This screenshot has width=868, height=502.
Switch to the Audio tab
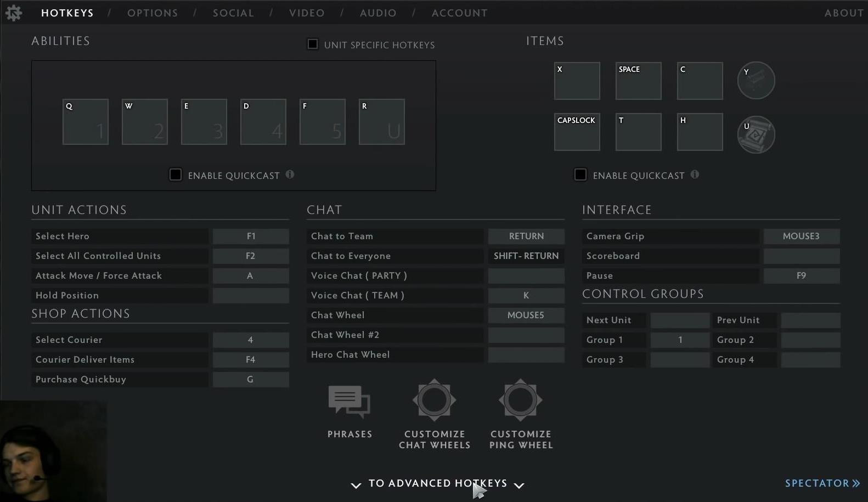click(x=378, y=13)
